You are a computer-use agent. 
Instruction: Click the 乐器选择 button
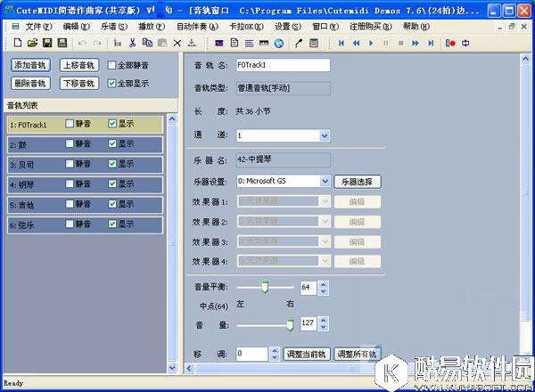click(x=358, y=182)
